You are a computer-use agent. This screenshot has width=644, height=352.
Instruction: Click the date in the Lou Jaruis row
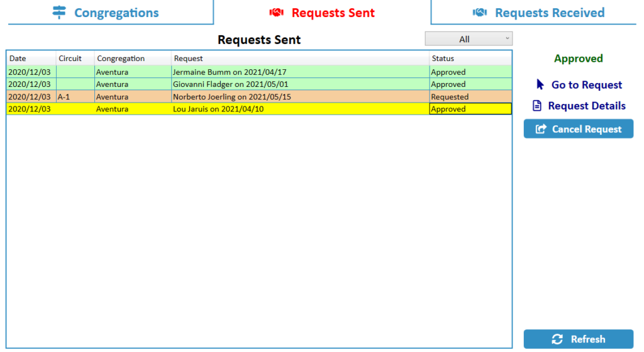click(31, 109)
